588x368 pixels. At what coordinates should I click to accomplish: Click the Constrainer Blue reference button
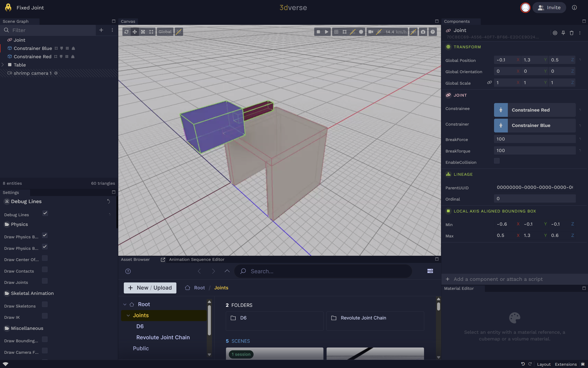click(x=534, y=125)
